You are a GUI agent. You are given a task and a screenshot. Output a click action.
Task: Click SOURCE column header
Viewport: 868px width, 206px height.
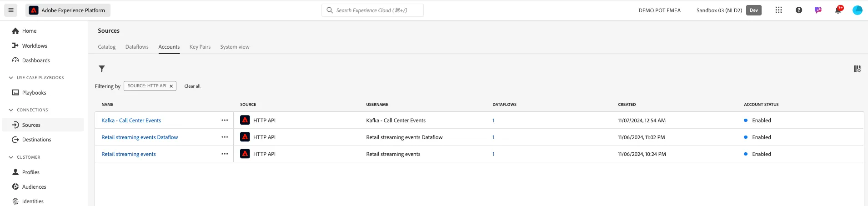(x=248, y=105)
